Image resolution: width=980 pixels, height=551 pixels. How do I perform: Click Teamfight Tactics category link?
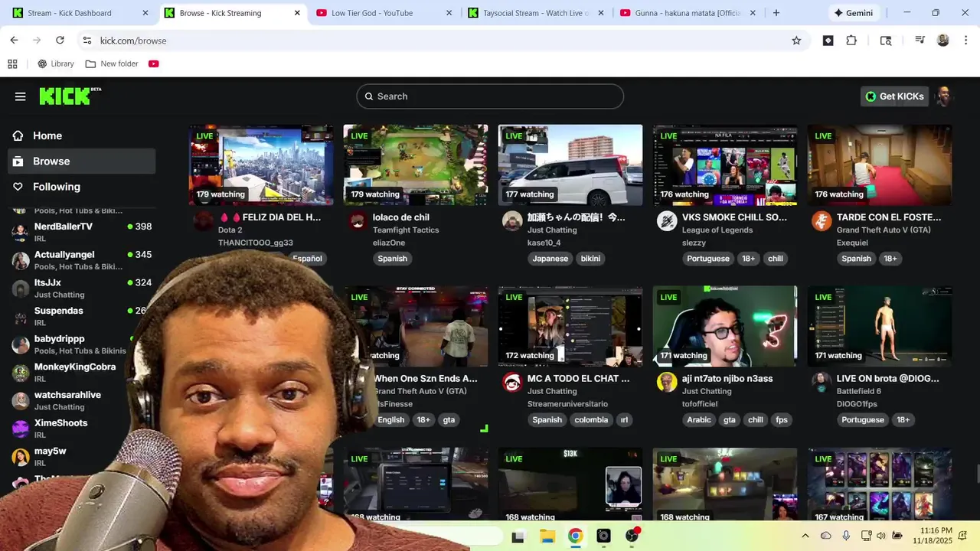pos(406,230)
